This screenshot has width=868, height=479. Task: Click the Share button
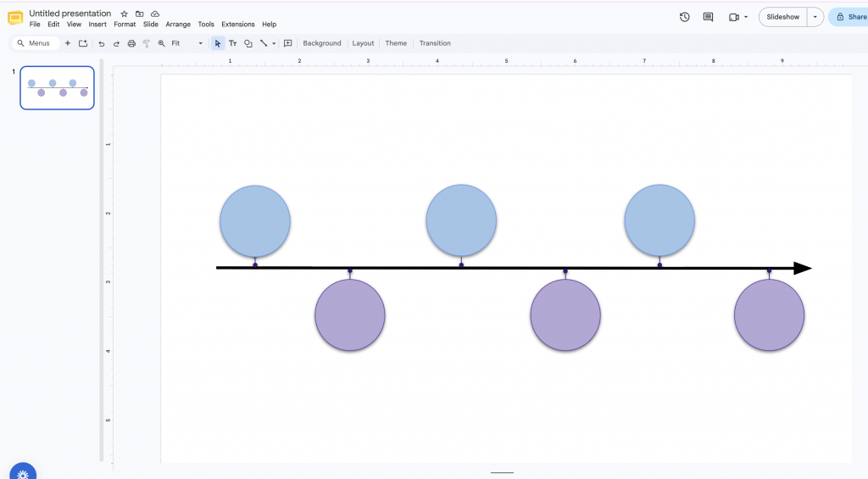click(851, 17)
